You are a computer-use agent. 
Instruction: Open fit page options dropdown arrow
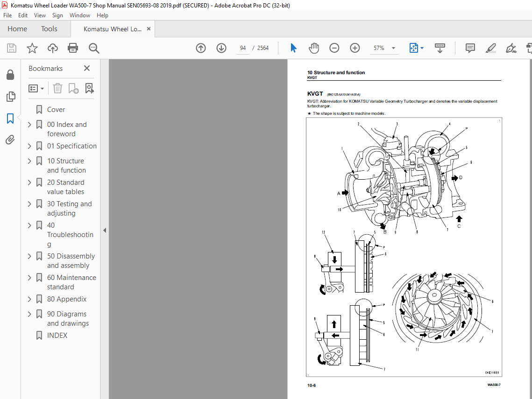(422, 48)
